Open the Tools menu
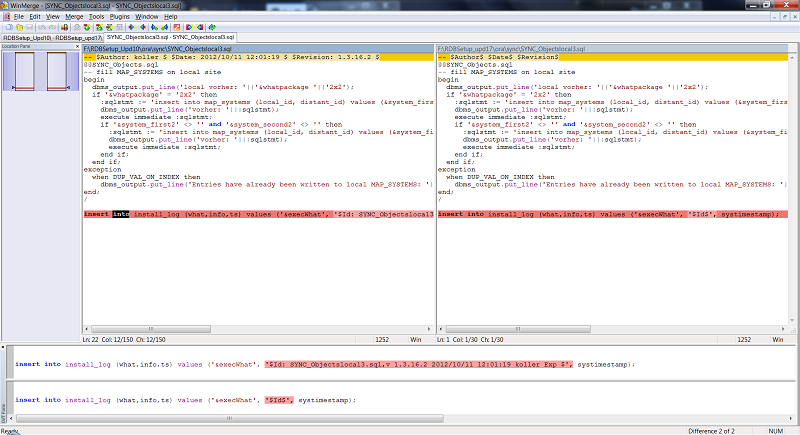This screenshot has height=435, width=800. coord(97,17)
